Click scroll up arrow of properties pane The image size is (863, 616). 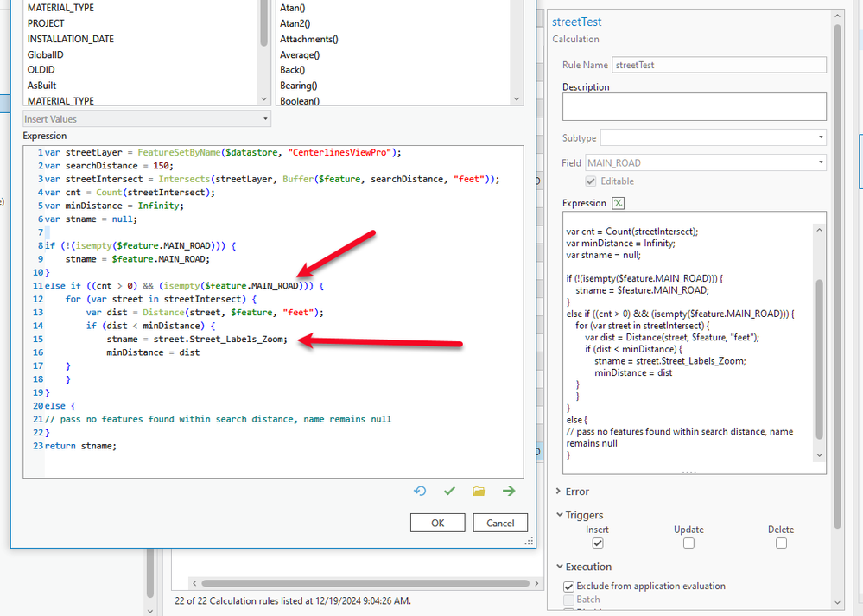point(837,16)
